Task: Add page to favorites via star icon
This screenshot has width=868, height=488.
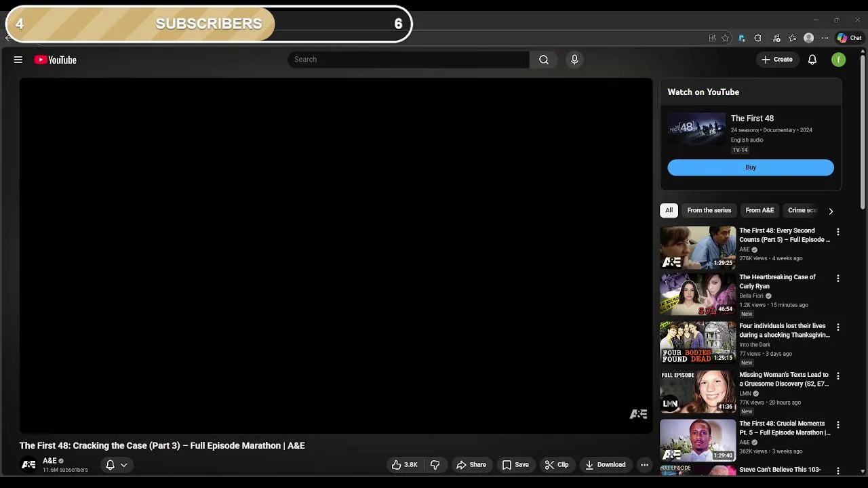Action: point(725,38)
